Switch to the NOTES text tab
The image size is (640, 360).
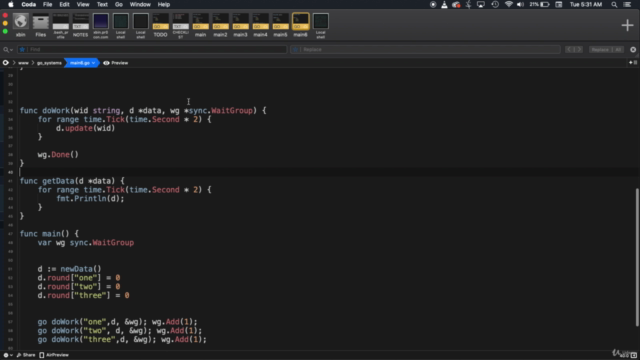(80, 26)
